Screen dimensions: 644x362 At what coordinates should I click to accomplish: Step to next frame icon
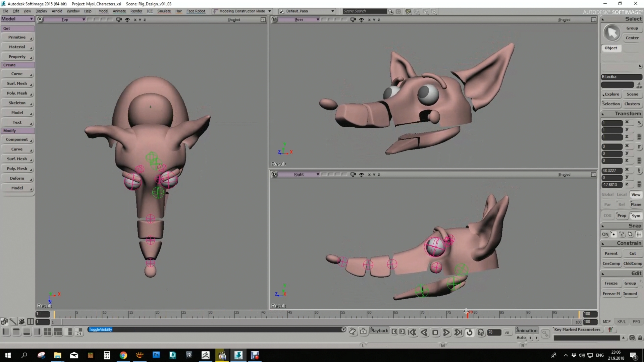pos(402,332)
